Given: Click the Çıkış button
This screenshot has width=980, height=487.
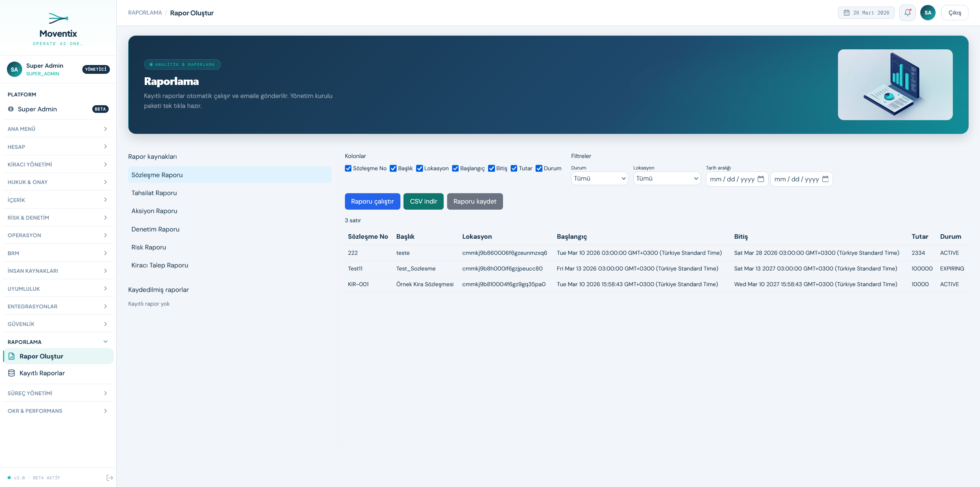Looking at the screenshot, I should (x=955, y=13).
